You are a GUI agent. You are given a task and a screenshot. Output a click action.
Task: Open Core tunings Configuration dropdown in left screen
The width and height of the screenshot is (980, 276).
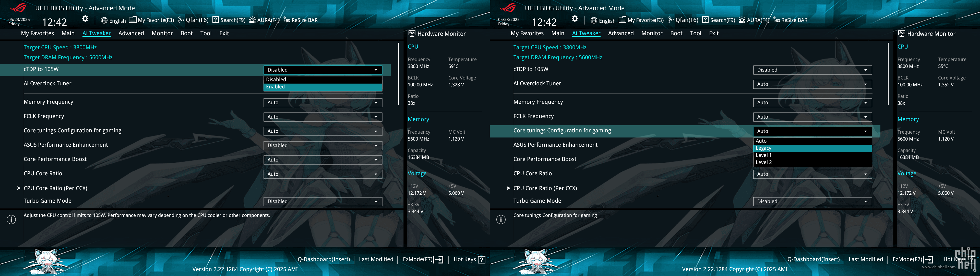322,131
